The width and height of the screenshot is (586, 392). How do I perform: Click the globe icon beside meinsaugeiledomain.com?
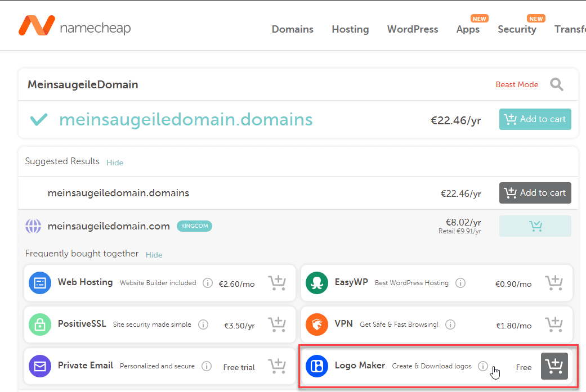[33, 226]
